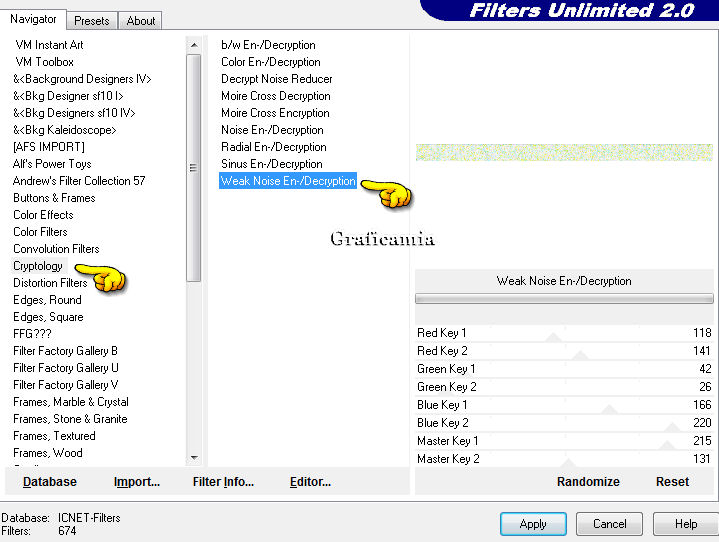Select Andrew's Filter Collection 57
Viewport: 719px width, 542px height.
point(79,181)
